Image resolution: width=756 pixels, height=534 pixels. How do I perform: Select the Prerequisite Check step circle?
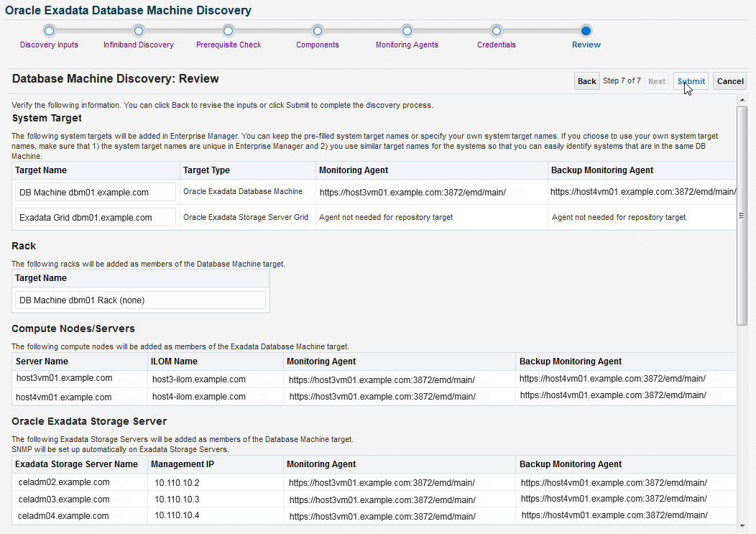pos(228,31)
